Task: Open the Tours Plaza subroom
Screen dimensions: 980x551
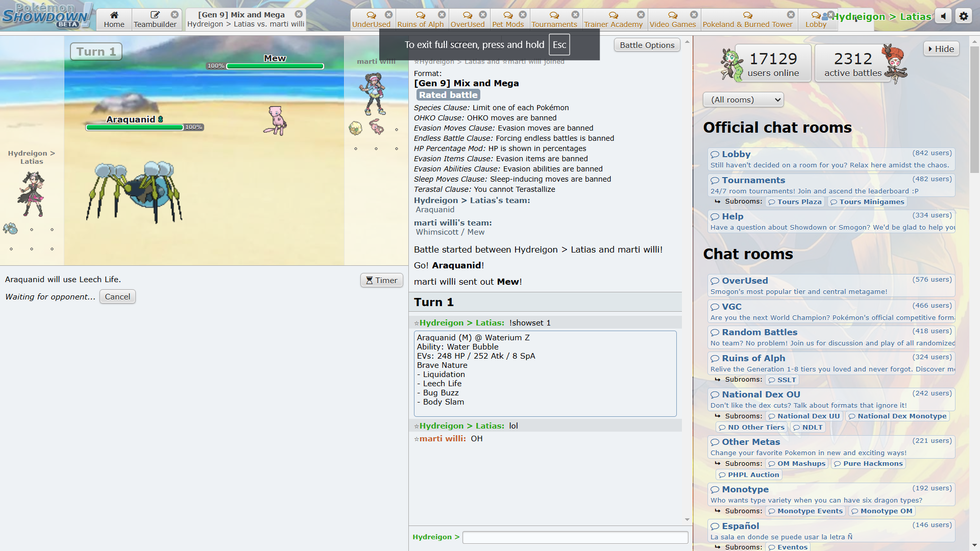Action: pos(795,202)
